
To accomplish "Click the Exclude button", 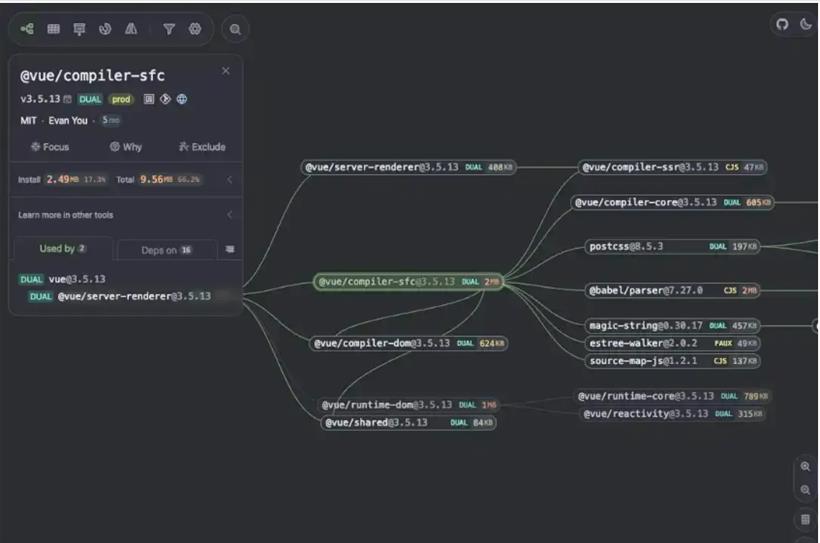I will tap(202, 147).
